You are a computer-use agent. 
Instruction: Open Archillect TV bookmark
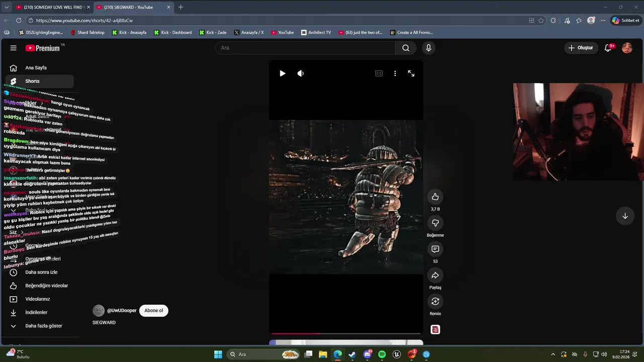point(316,33)
